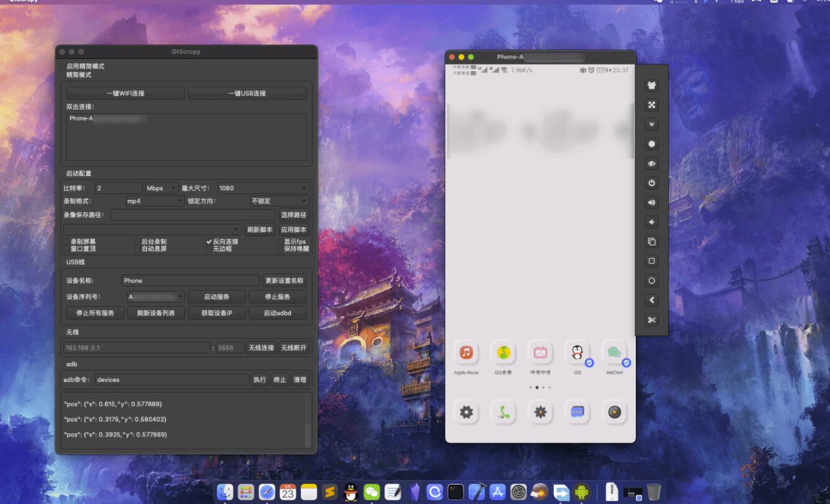Click the 更新设置名称 button
Screen dimensions: 830x504
tap(284, 280)
